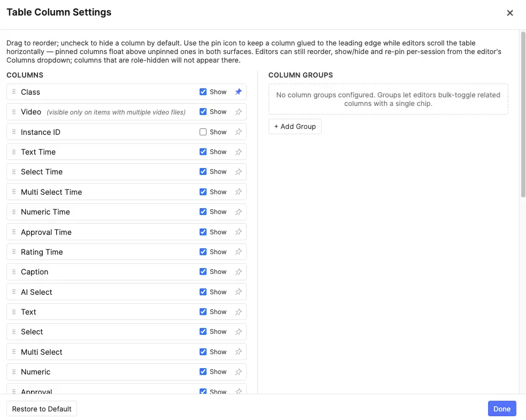Toggle Show checkbox in the Select row
Screen dimensions: 526x420
(x=203, y=332)
